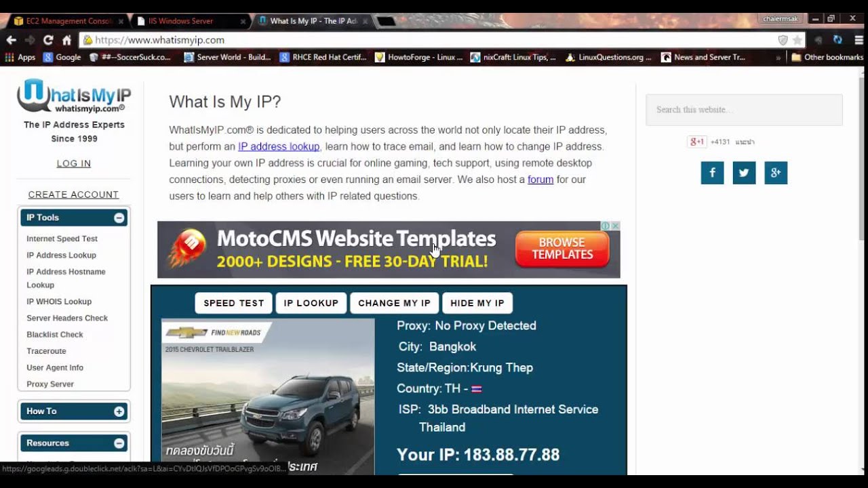
Task: Click the LOG IN link
Action: pyautogui.click(x=74, y=163)
